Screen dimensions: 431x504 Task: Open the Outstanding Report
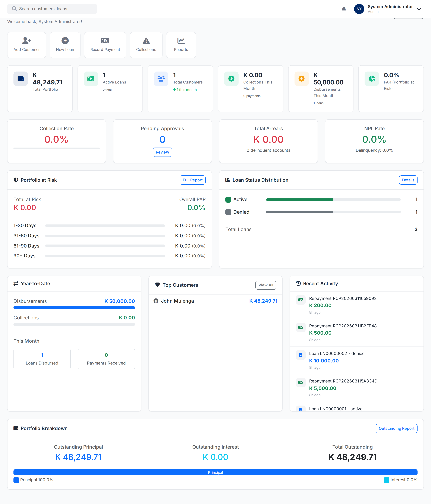click(x=396, y=428)
